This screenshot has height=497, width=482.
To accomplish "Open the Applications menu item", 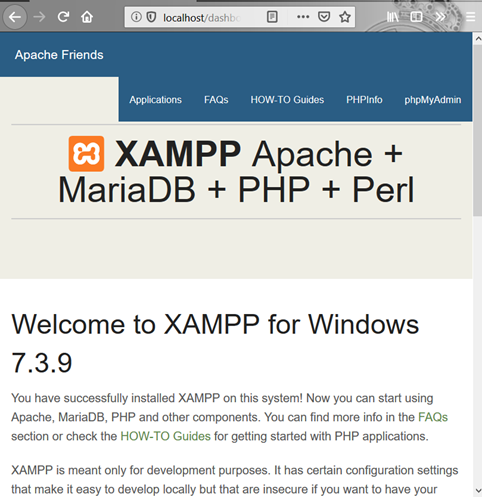I will pos(155,100).
